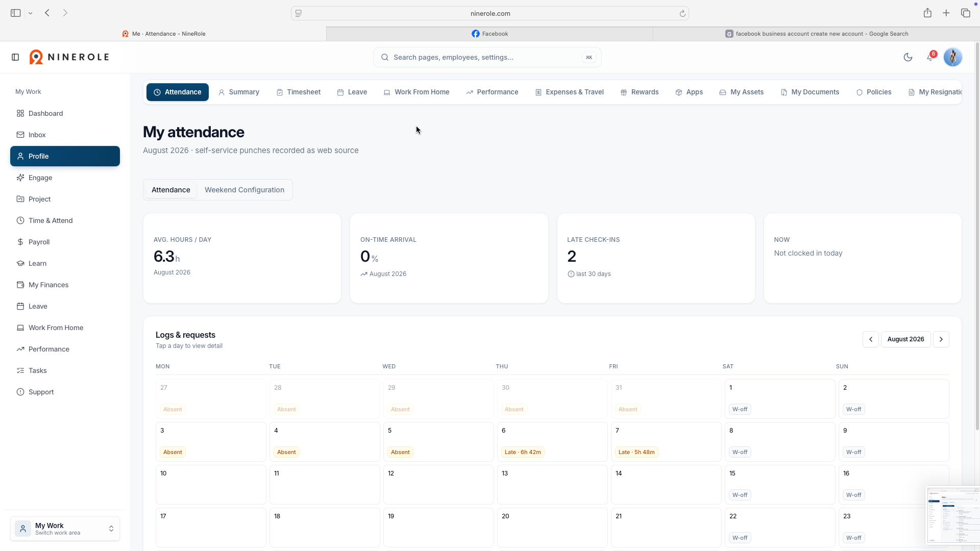Image resolution: width=980 pixels, height=551 pixels.
Task: Go to next month in calendar
Action: 941,339
